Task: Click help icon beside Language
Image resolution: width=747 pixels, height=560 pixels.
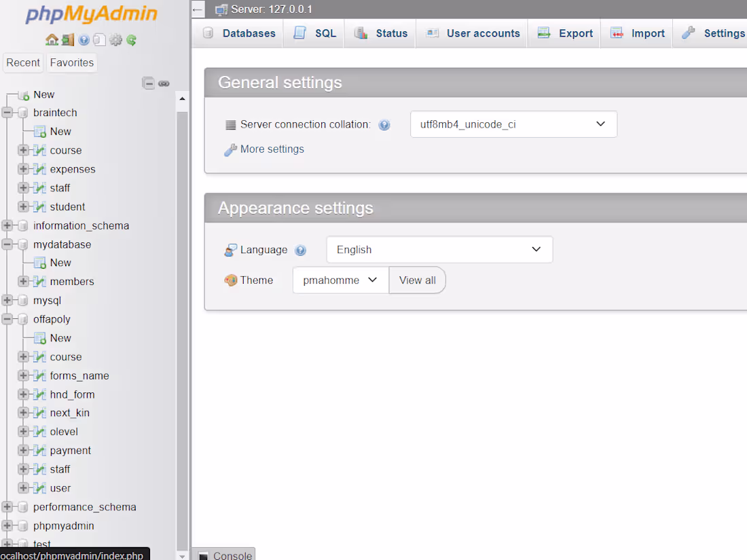Action: (x=300, y=250)
